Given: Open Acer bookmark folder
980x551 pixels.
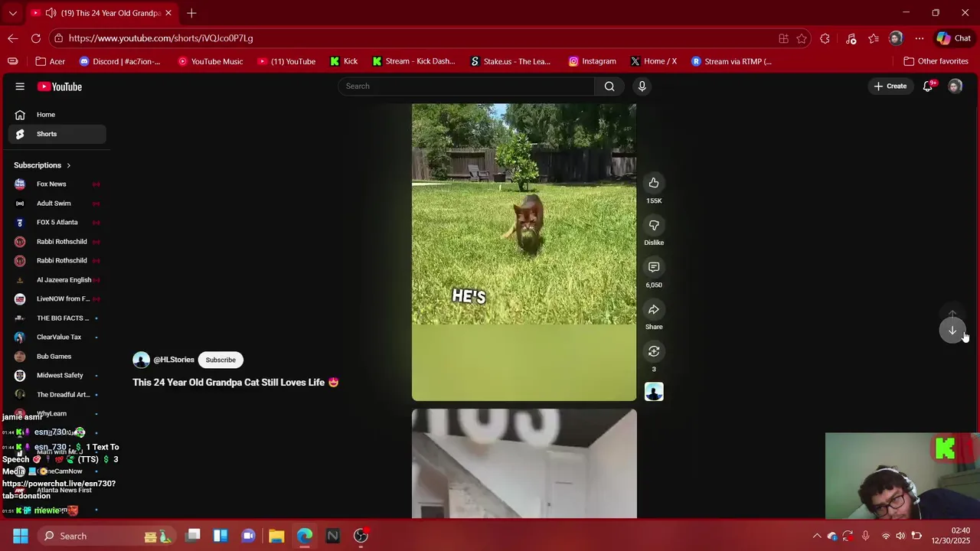Looking at the screenshot, I should pos(51,61).
